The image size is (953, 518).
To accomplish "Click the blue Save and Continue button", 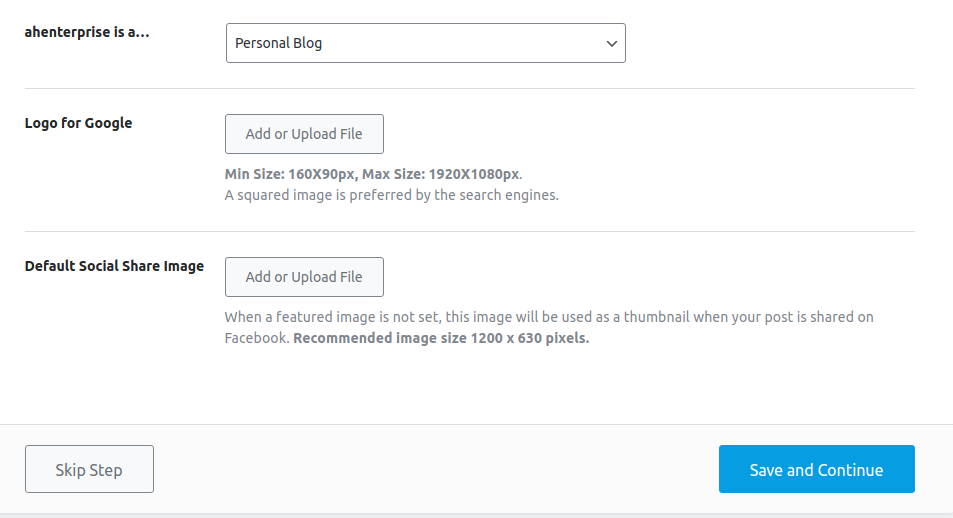I will 816,469.
